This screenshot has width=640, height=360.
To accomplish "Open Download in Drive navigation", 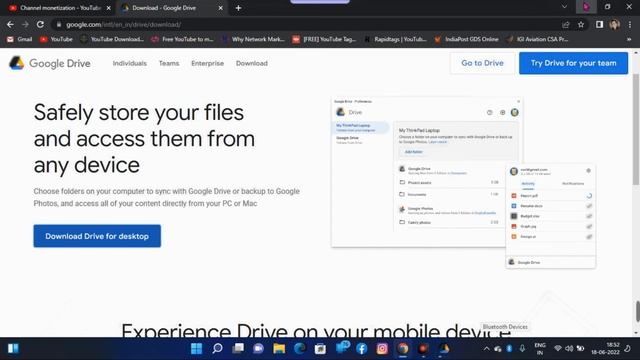I will tap(252, 63).
